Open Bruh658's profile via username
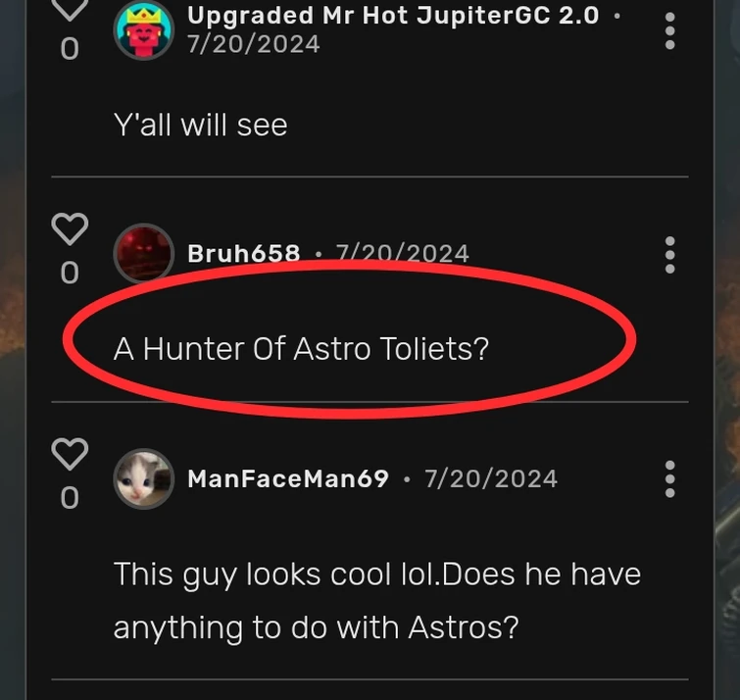The image size is (740, 700). click(243, 254)
